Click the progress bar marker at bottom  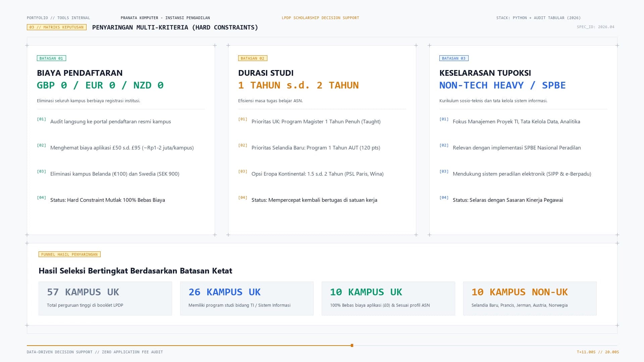point(352,345)
